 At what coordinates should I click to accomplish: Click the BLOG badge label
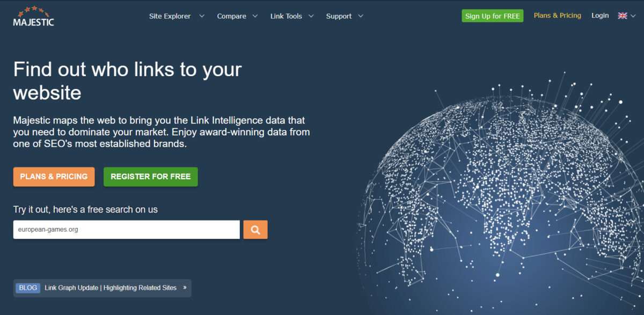coord(28,288)
